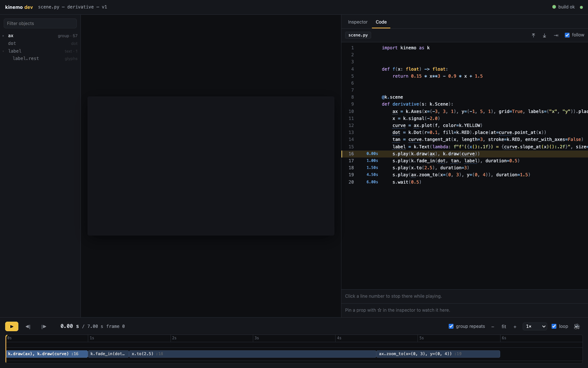Step back to the previous frame
Image resolution: width=588 pixels, height=368 pixels.
pyautogui.click(x=28, y=326)
